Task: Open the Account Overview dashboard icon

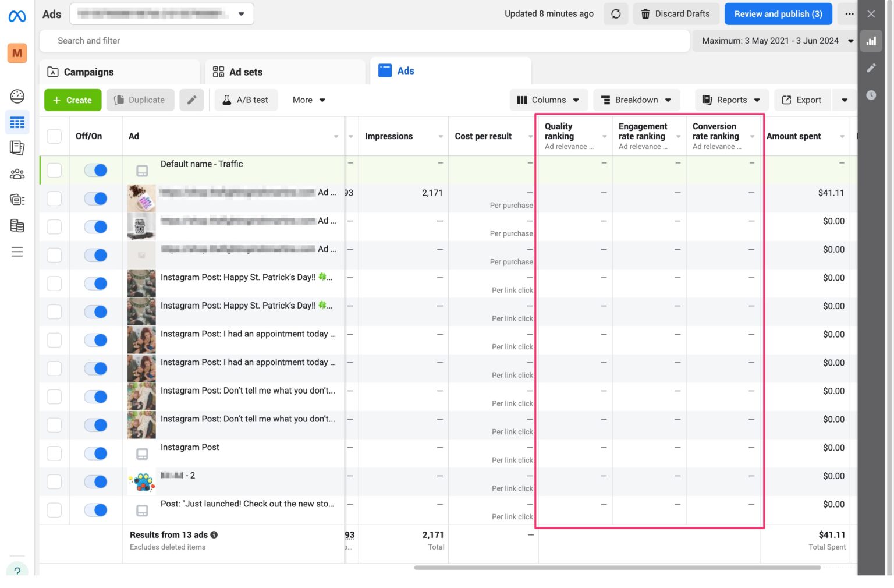Action: click(x=17, y=96)
